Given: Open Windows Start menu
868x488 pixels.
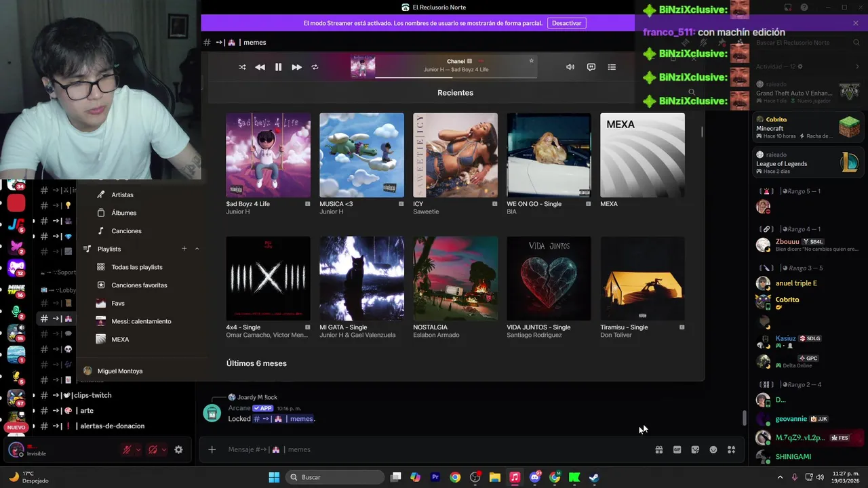Looking at the screenshot, I should coord(274,477).
